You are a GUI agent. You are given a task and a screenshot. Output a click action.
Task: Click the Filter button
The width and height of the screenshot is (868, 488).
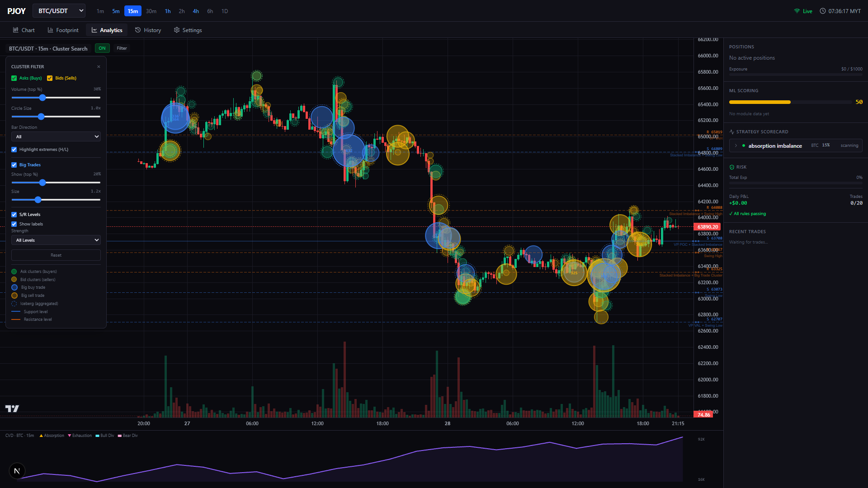click(x=122, y=48)
